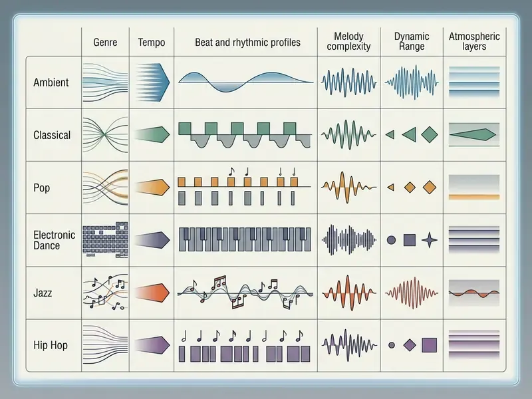Click the Hip Hop melody complexity waveform

(x=348, y=345)
